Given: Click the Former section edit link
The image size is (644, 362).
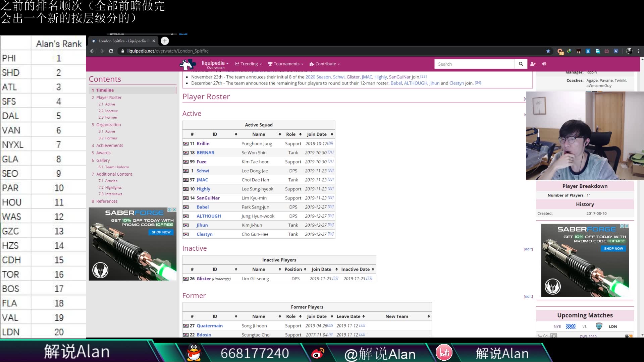Looking at the screenshot, I should [528, 296].
